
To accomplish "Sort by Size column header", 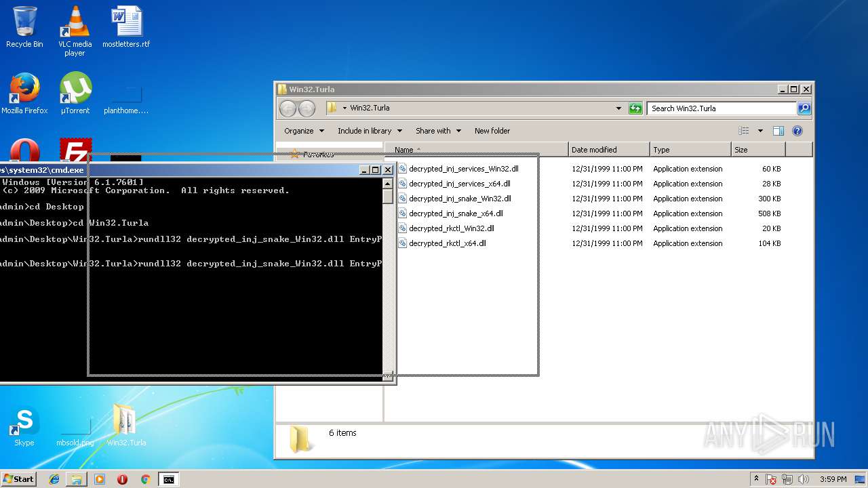I will pos(758,150).
